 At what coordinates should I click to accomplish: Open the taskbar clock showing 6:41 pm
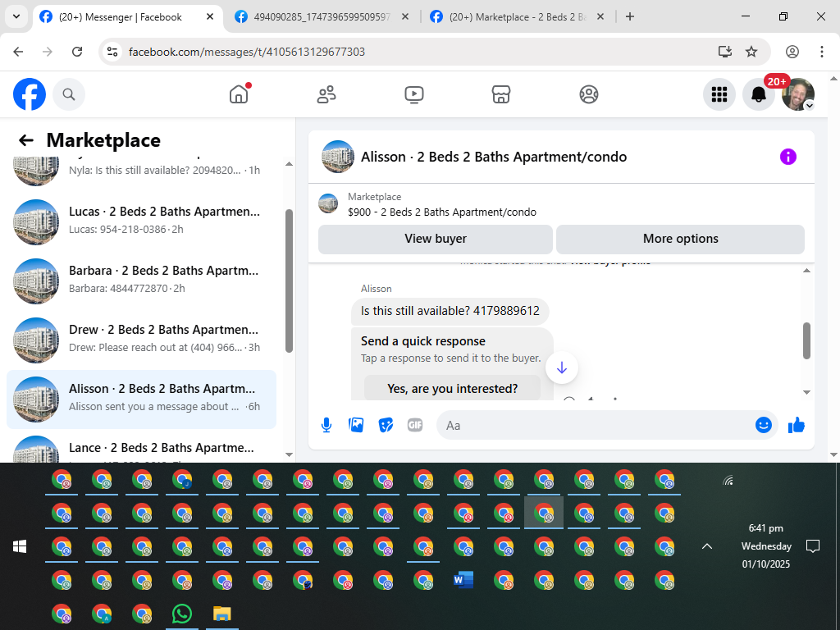(766, 546)
